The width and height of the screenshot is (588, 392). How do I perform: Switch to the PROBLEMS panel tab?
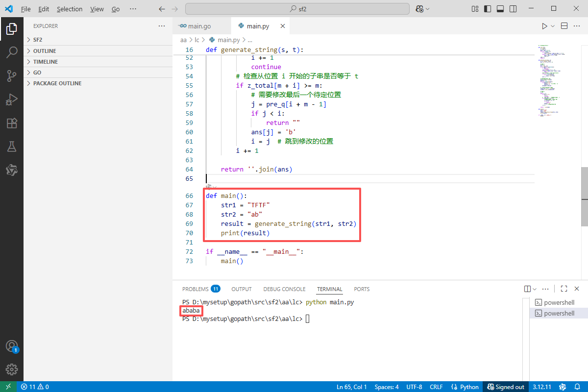coord(201,289)
